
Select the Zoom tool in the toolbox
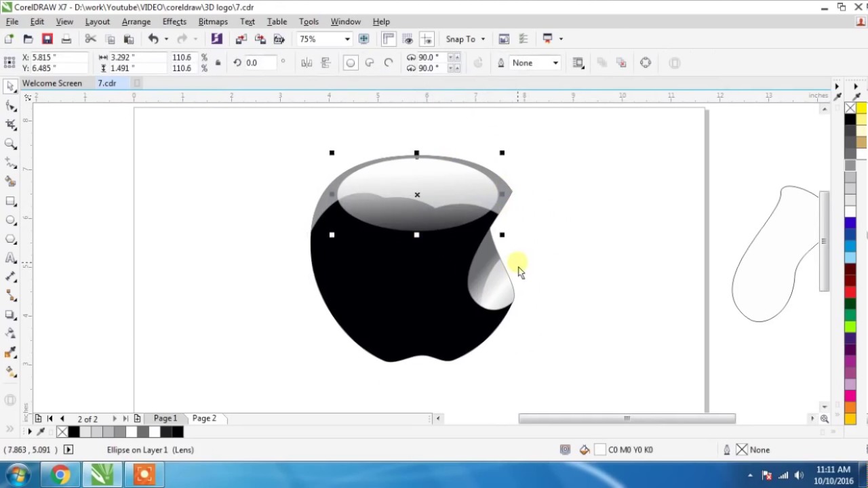pos(10,144)
